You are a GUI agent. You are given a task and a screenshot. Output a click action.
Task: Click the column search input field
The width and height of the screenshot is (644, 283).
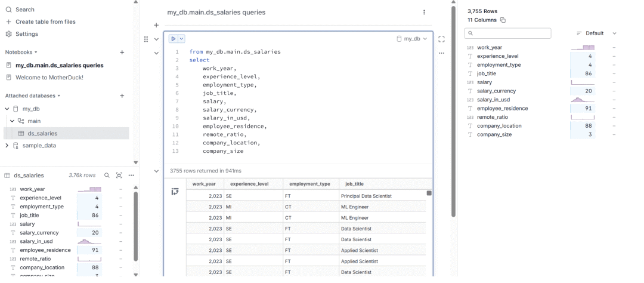tap(512, 33)
